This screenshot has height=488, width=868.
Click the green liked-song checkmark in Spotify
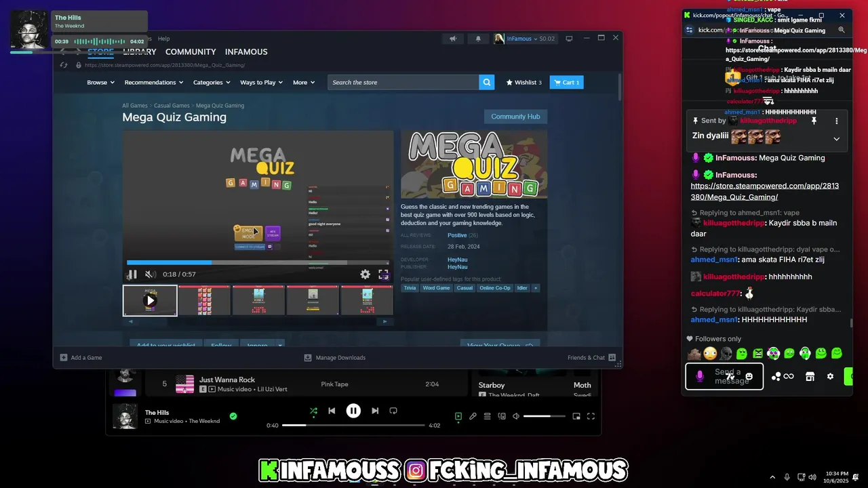click(233, 416)
